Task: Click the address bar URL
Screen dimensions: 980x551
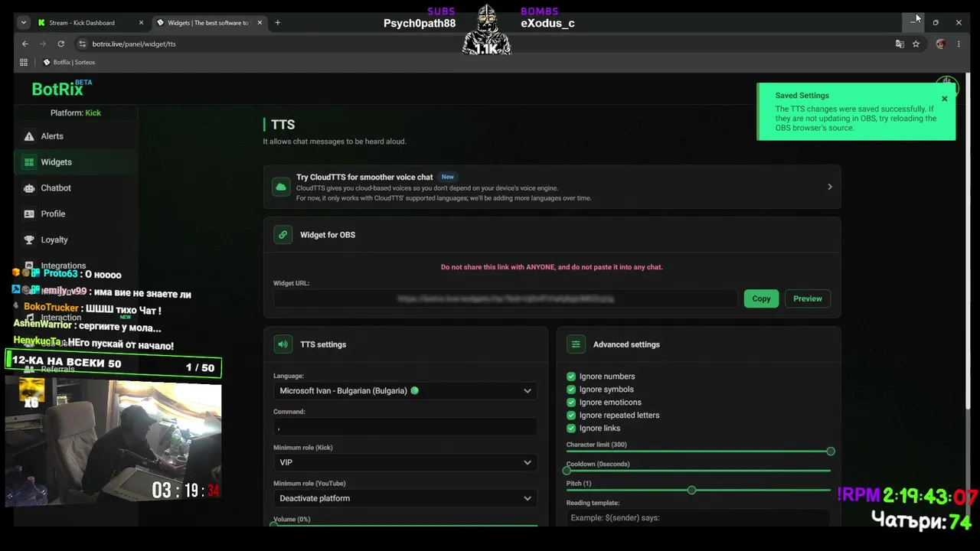Action: [x=134, y=44]
